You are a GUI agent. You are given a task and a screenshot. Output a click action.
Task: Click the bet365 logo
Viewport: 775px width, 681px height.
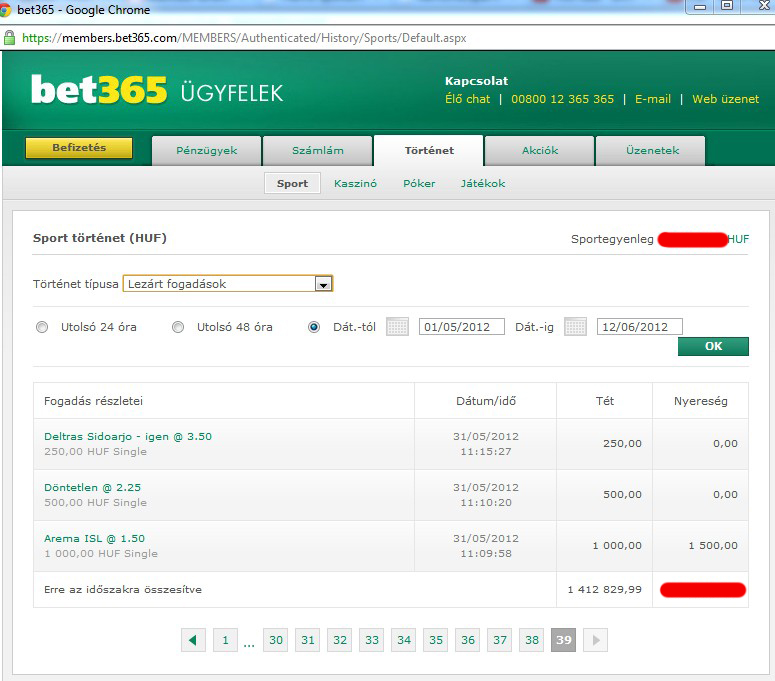(99, 89)
